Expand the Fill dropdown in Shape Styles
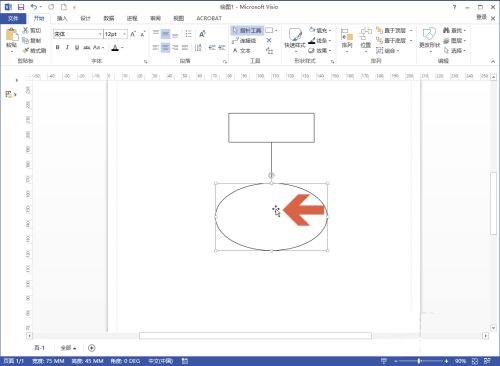500x366 pixels. click(x=330, y=30)
